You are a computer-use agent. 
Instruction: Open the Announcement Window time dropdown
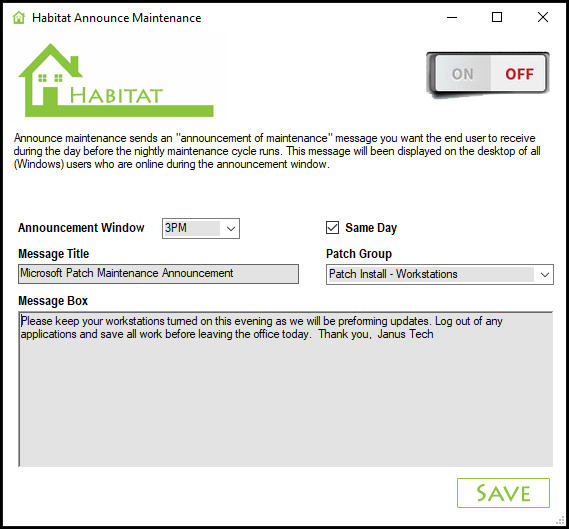[x=230, y=229]
